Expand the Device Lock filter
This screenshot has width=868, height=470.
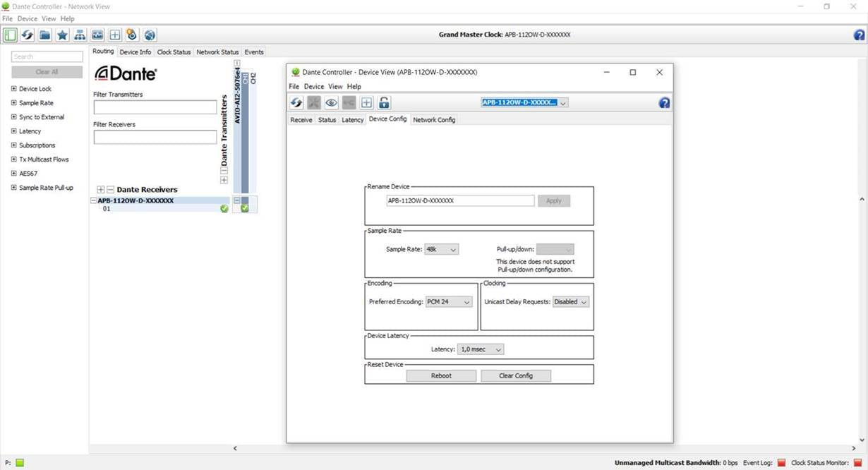[14, 89]
